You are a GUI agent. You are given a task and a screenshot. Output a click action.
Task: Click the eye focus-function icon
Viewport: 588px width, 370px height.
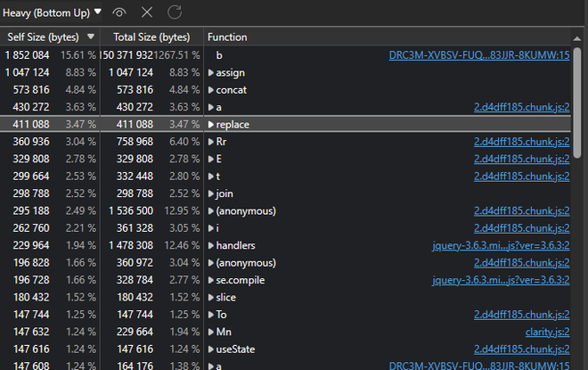tap(120, 12)
